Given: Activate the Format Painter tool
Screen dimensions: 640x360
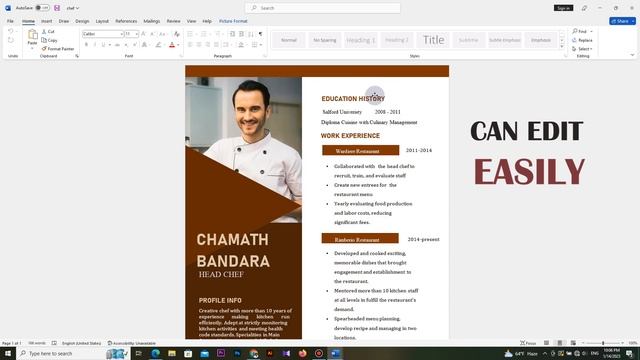Looking at the screenshot, I should click(x=58, y=49).
